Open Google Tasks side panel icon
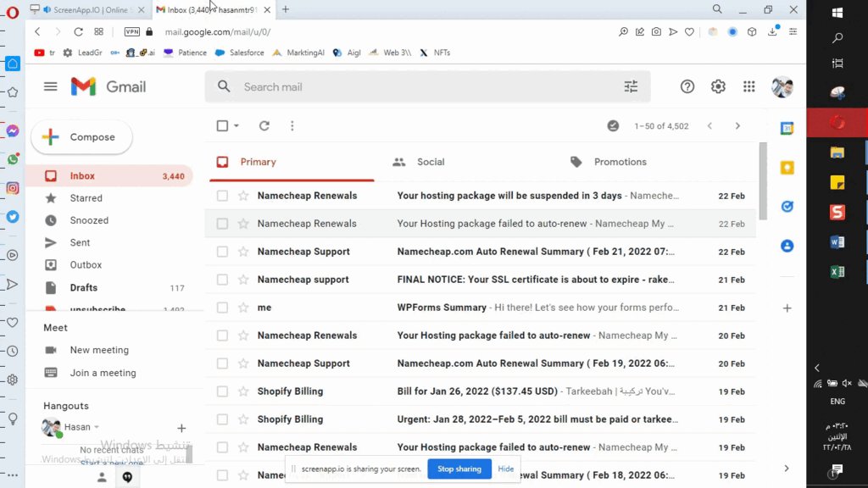Screen dimensions: 868x488 pos(787,207)
